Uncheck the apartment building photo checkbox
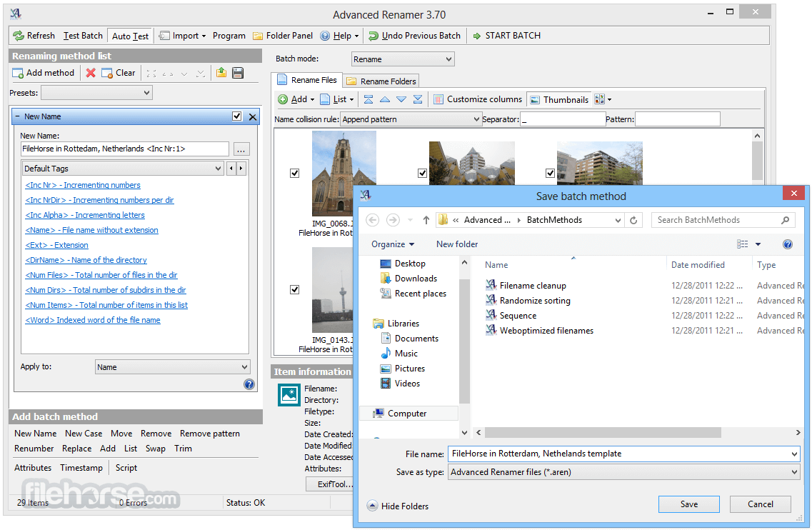 550,173
